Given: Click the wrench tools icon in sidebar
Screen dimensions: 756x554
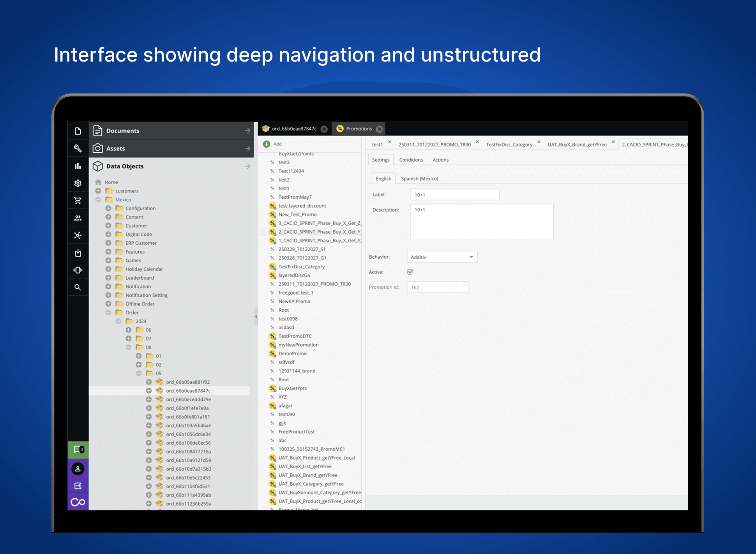Looking at the screenshot, I should tap(78, 148).
